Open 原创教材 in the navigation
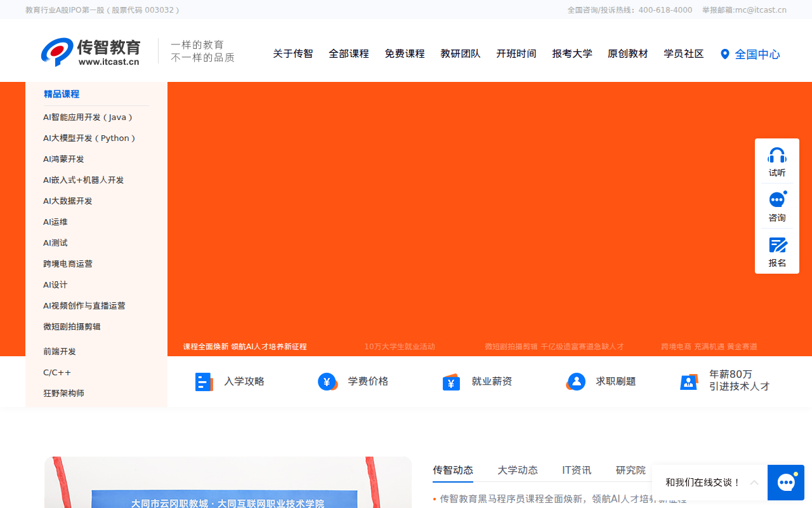812x508 pixels. [x=628, y=54]
